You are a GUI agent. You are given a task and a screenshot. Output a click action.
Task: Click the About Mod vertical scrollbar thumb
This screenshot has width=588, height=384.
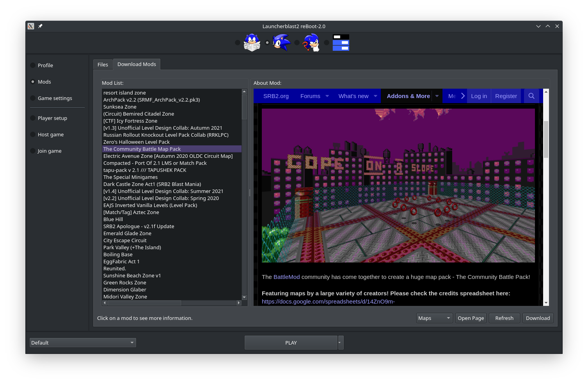click(546, 139)
